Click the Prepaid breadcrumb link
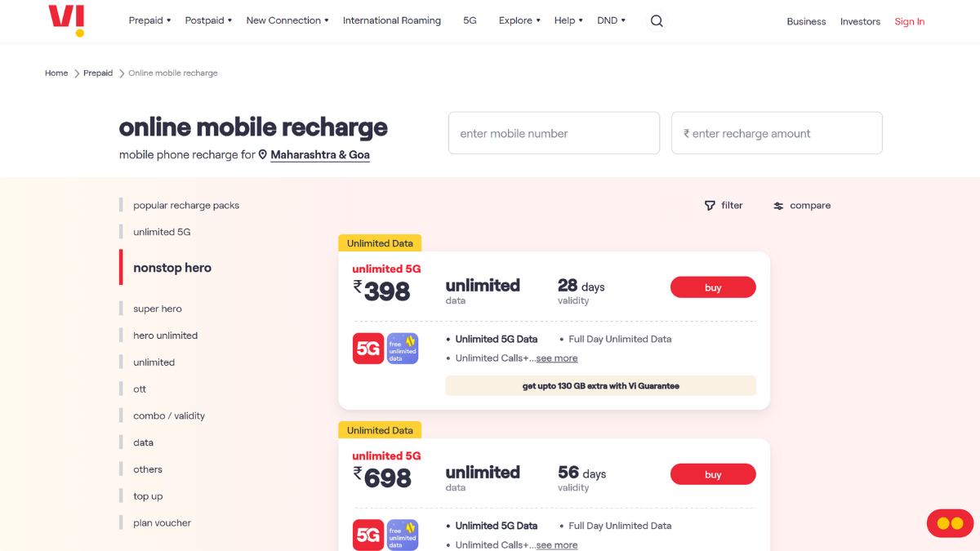The width and height of the screenshot is (980, 551). [x=98, y=73]
